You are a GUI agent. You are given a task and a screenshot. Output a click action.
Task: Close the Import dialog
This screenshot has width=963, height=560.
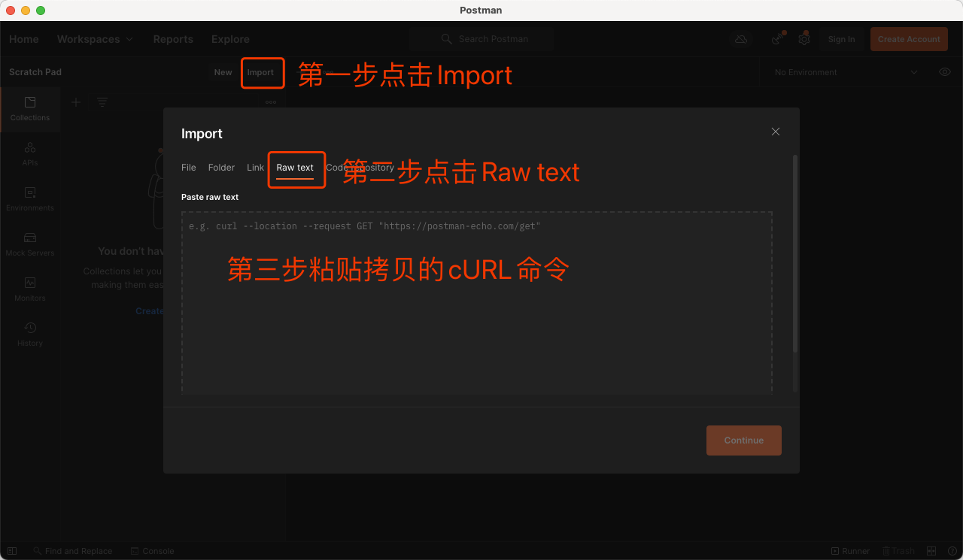776,132
